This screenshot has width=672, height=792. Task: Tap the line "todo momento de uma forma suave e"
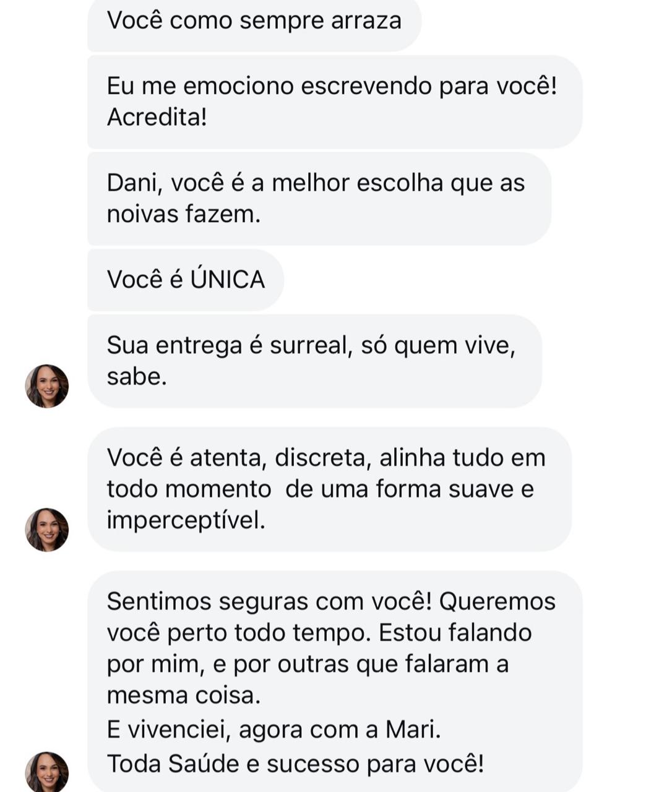320,489
